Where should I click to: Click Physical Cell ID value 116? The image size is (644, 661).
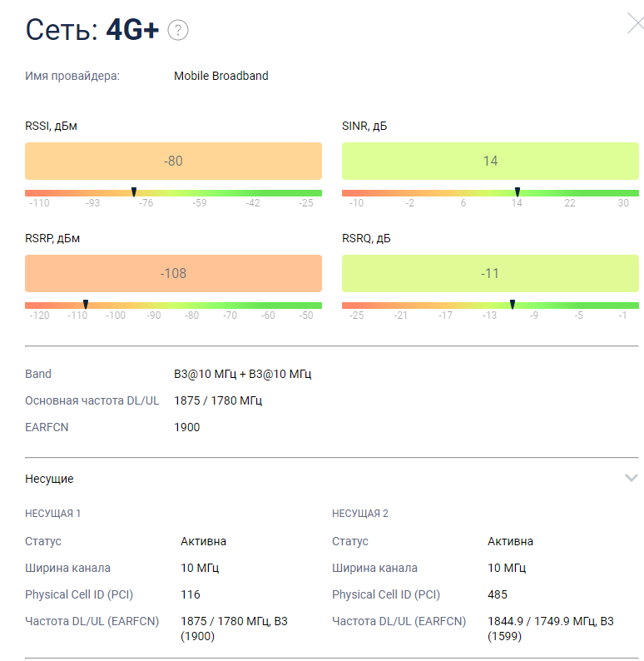(x=191, y=594)
